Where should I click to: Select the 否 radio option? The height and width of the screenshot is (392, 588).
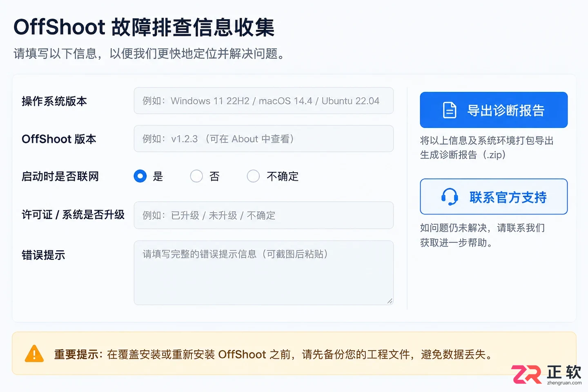coord(196,176)
